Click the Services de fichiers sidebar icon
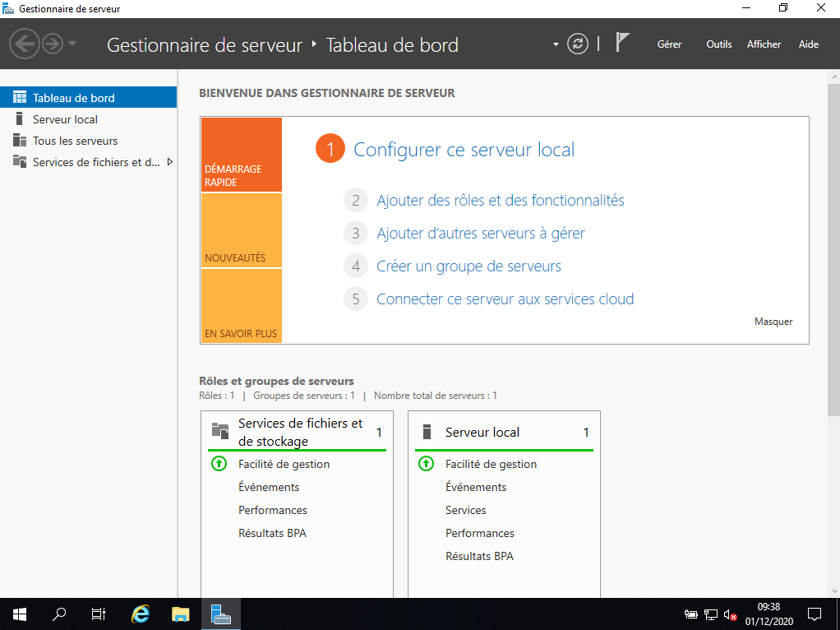 pos(20,161)
